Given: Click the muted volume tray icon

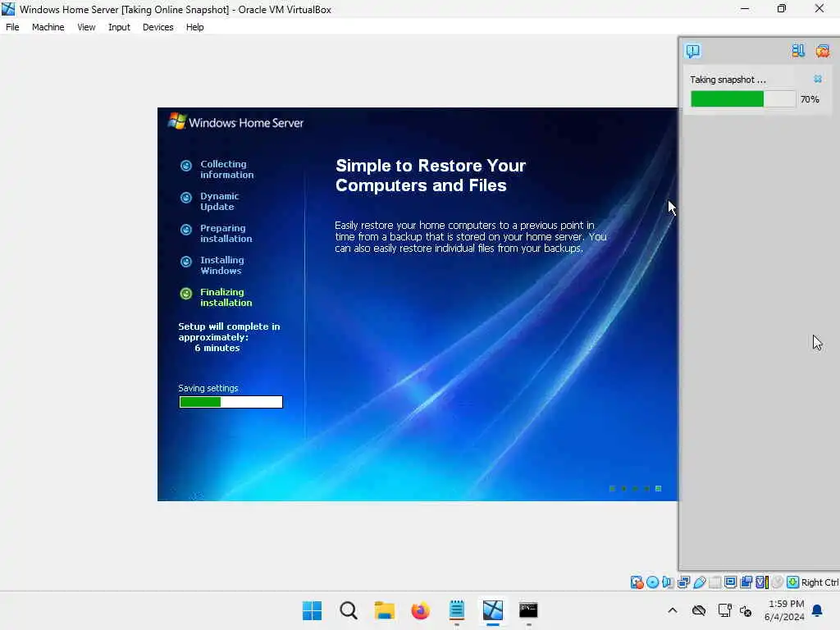Looking at the screenshot, I should [x=745, y=610].
